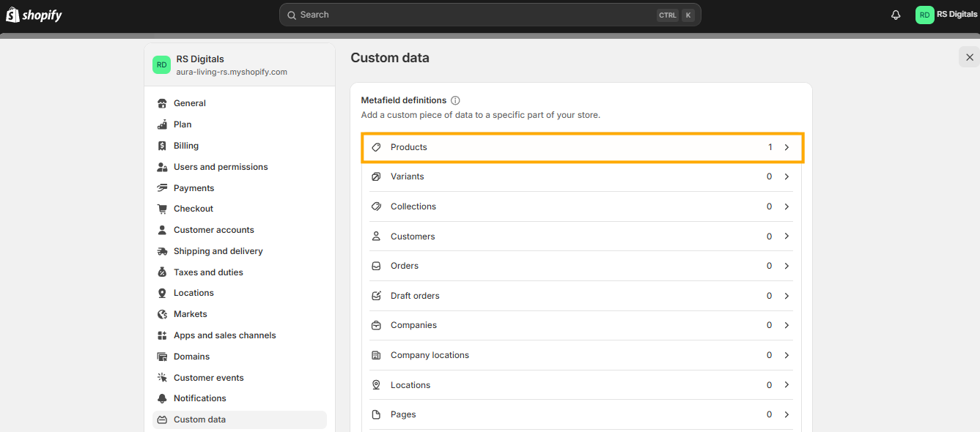Click the Customers person icon in list
The height and width of the screenshot is (432, 980).
click(x=376, y=237)
